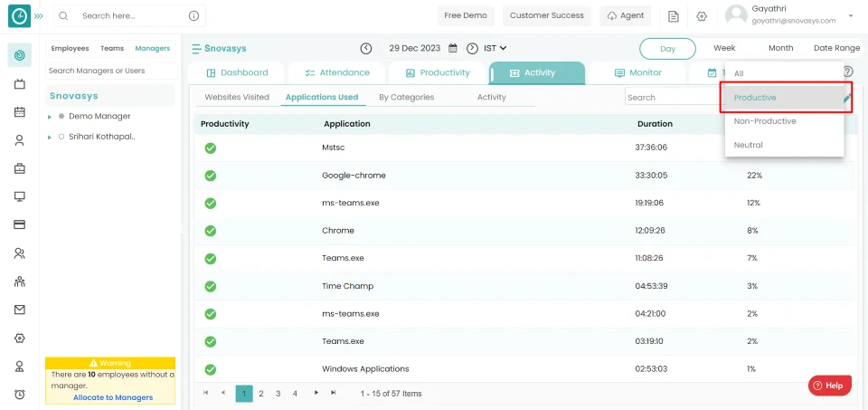Go to next date arrow
Screen dimensions: 868x410
click(x=472, y=48)
